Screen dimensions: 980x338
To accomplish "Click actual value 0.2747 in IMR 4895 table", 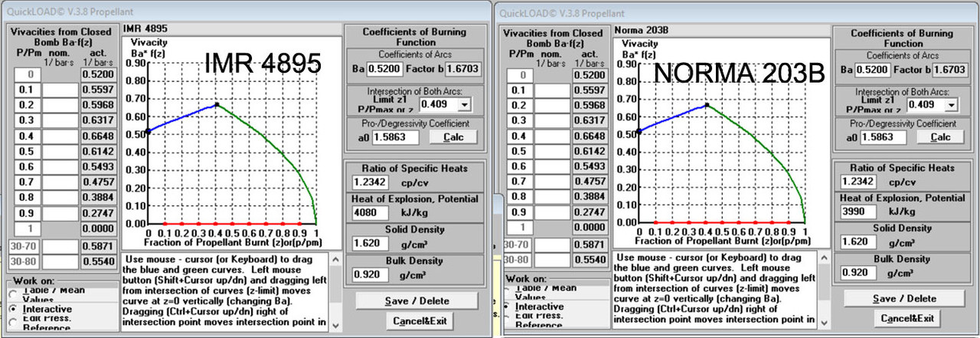I will [x=97, y=213].
